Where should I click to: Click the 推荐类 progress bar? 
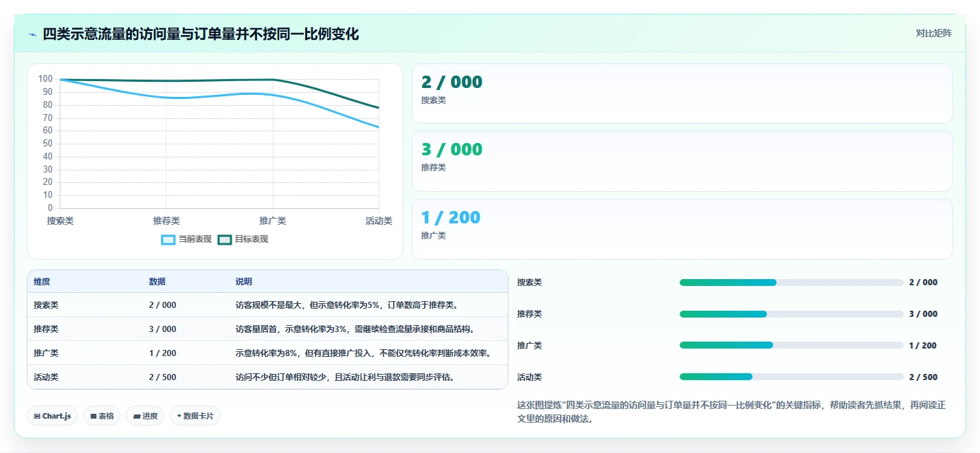tap(791, 314)
